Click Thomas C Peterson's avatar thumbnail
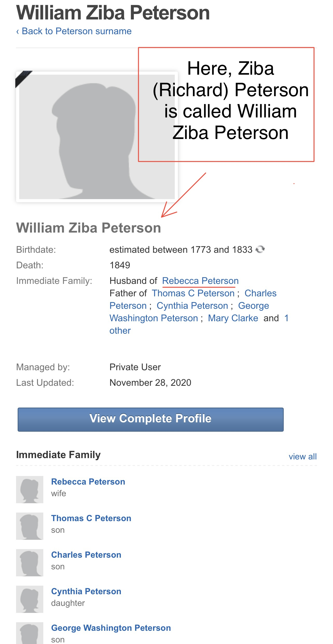Screen dimensions: 333x644 [30, 526]
